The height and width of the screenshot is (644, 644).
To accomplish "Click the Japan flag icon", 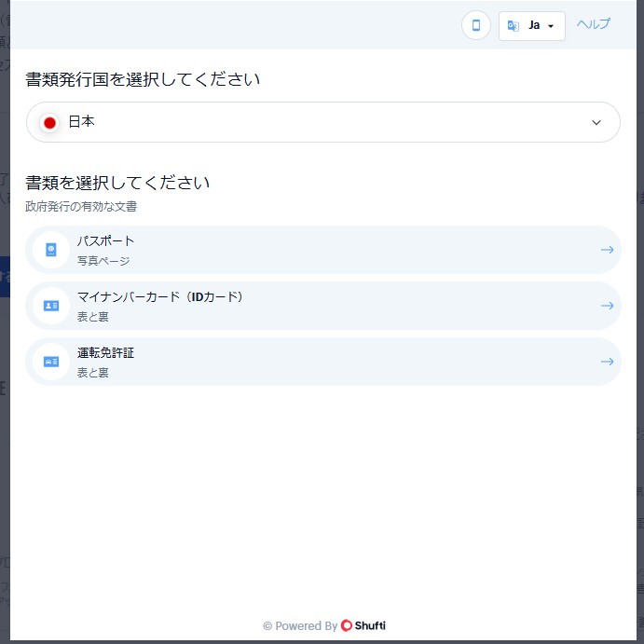I will pos(49,122).
